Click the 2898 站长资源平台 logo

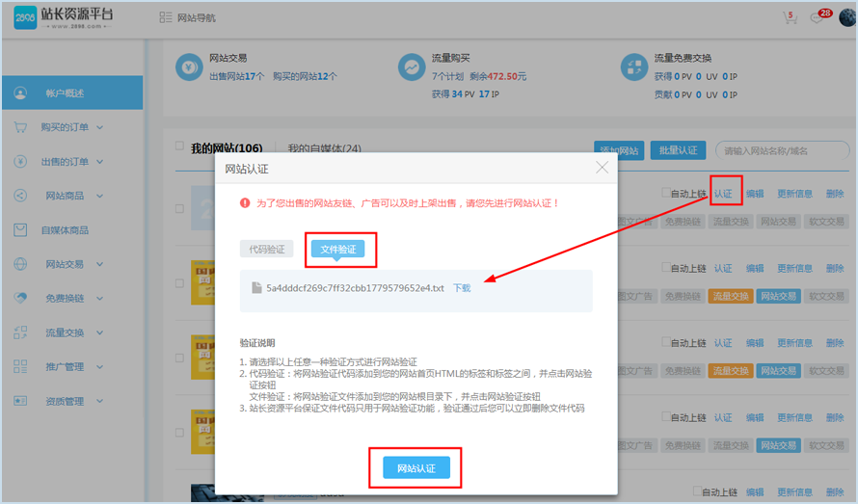tap(67, 19)
